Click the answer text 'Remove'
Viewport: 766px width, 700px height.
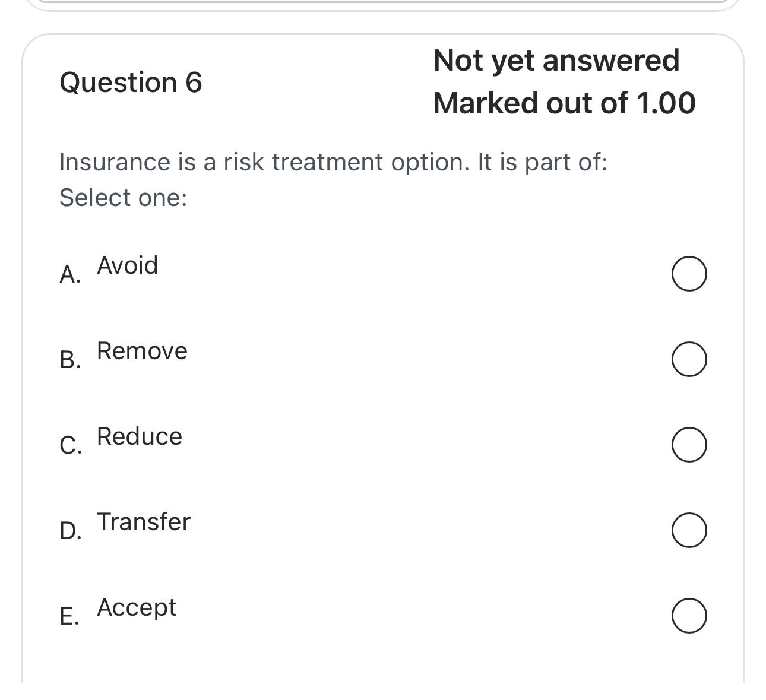coord(141,351)
